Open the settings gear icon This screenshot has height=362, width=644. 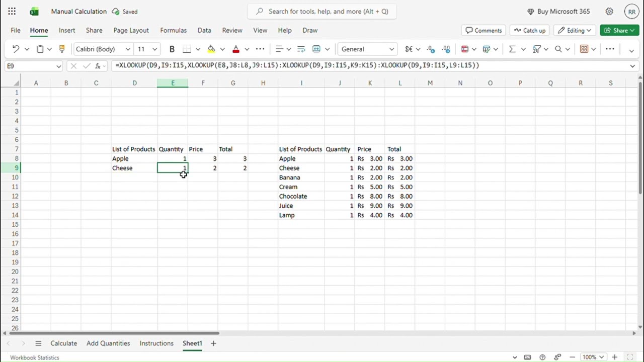[609, 11]
